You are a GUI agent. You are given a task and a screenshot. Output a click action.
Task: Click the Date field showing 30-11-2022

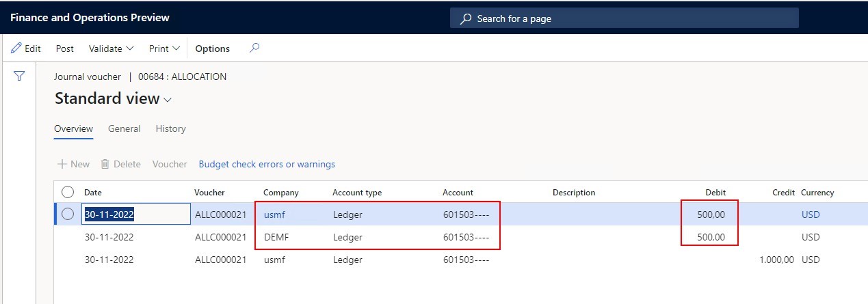click(135, 215)
